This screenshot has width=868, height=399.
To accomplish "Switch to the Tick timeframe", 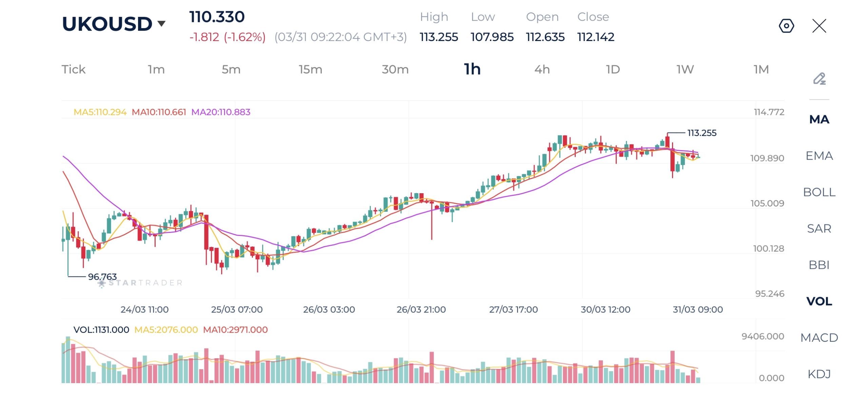I will [x=73, y=69].
